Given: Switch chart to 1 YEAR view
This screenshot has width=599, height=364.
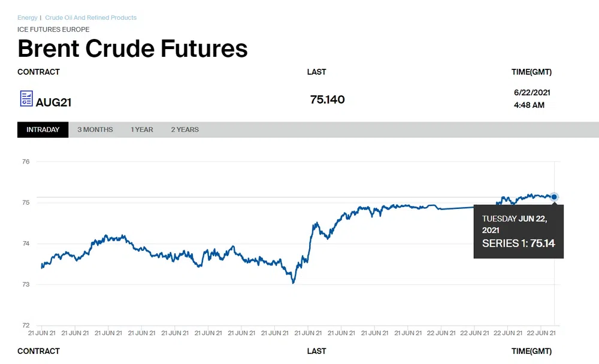Looking at the screenshot, I should [141, 130].
